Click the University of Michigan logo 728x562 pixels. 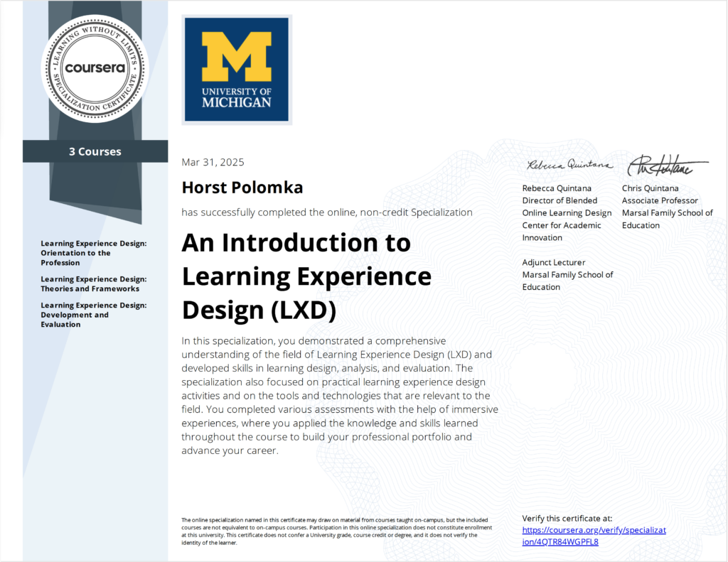[x=237, y=70]
